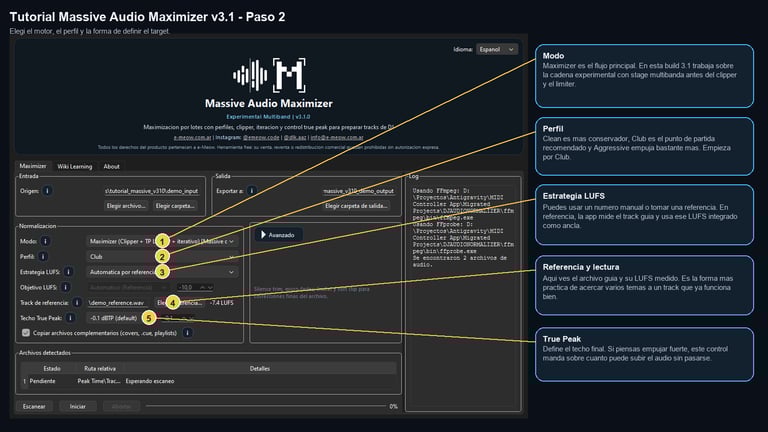This screenshot has height=432, width=768.
Task: Open the info tooltip beside Modo
Action: pyautogui.click(x=45, y=241)
